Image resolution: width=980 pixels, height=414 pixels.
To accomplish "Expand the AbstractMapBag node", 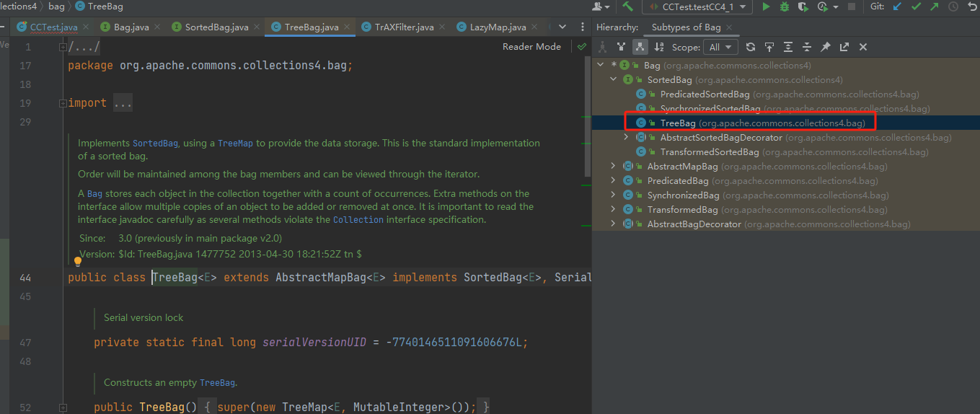I will click(x=614, y=167).
